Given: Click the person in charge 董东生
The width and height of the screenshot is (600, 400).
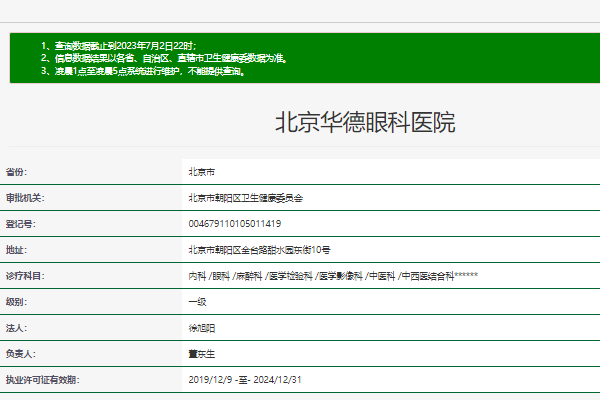Looking at the screenshot, I should [202, 354].
